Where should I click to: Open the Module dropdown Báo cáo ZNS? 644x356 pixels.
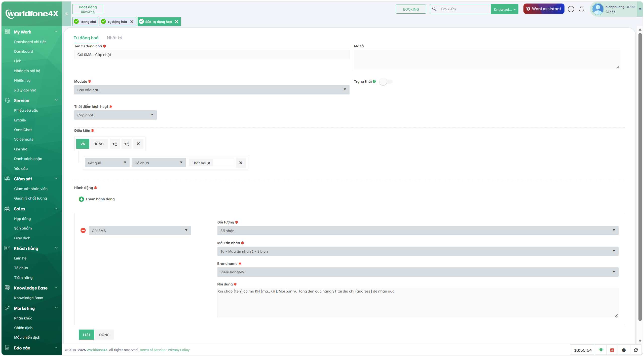[x=212, y=90]
